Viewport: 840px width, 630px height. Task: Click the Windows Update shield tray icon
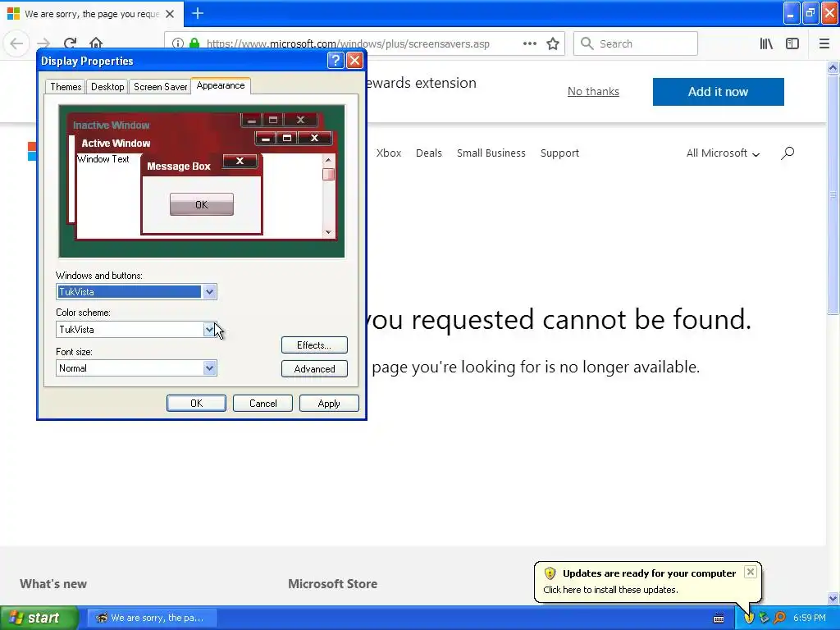[749, 618]
